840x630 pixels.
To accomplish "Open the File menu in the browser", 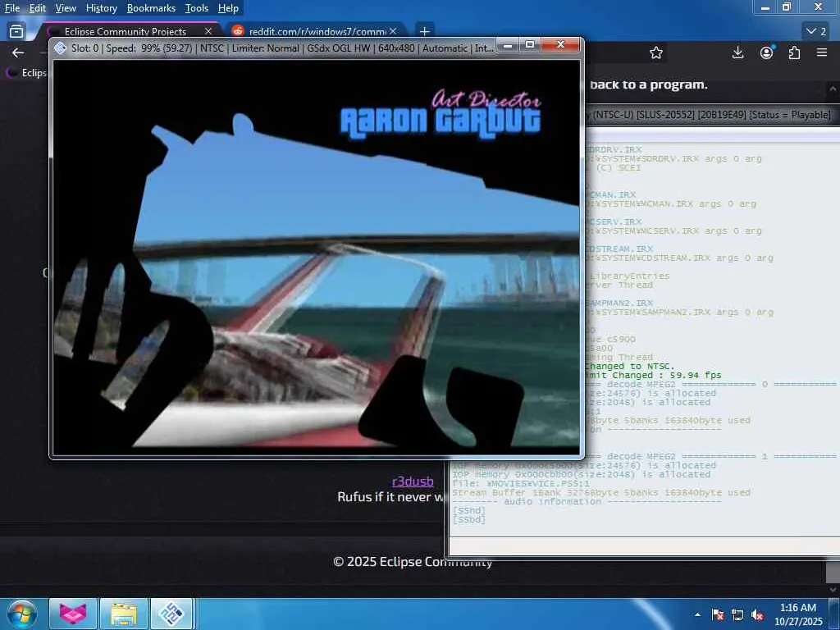I will (x=11, y=8).
